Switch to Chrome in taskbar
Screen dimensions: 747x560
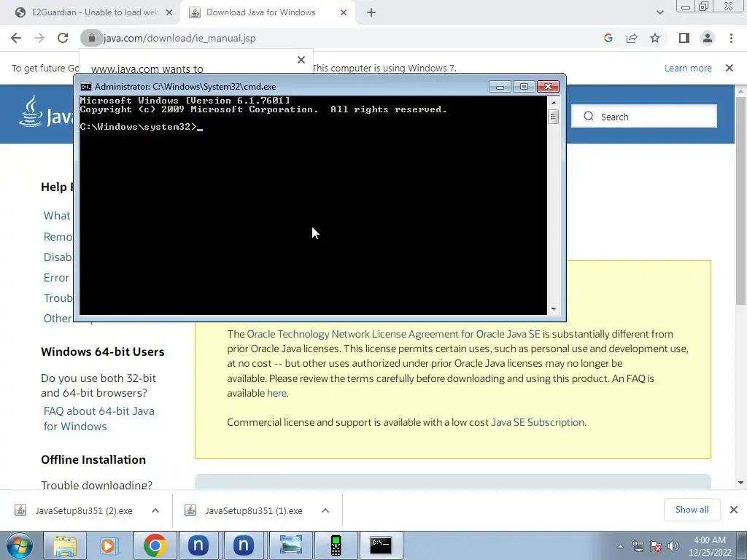(x=155, y=545)
